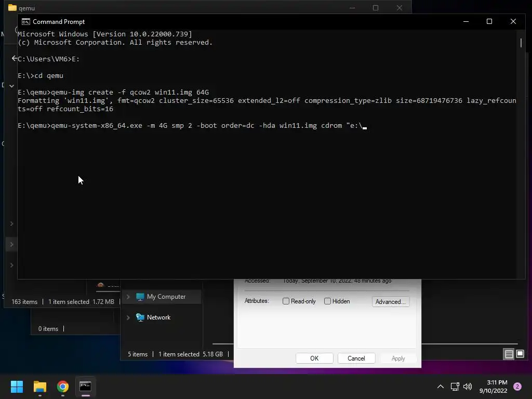Click 'Microsoft Windows [Version 10.0.22000.739]' text
Screen dimensions: 532x399
[105, 34]
